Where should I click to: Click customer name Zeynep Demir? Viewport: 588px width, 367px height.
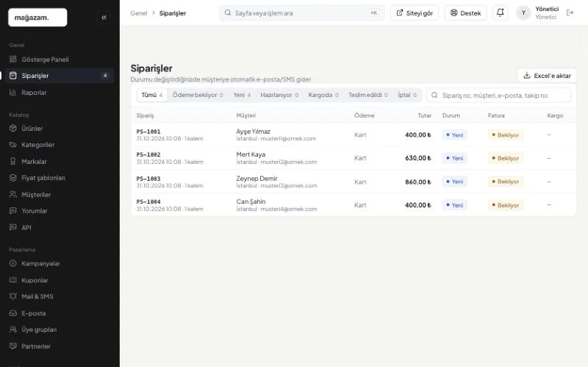point(257,178)
